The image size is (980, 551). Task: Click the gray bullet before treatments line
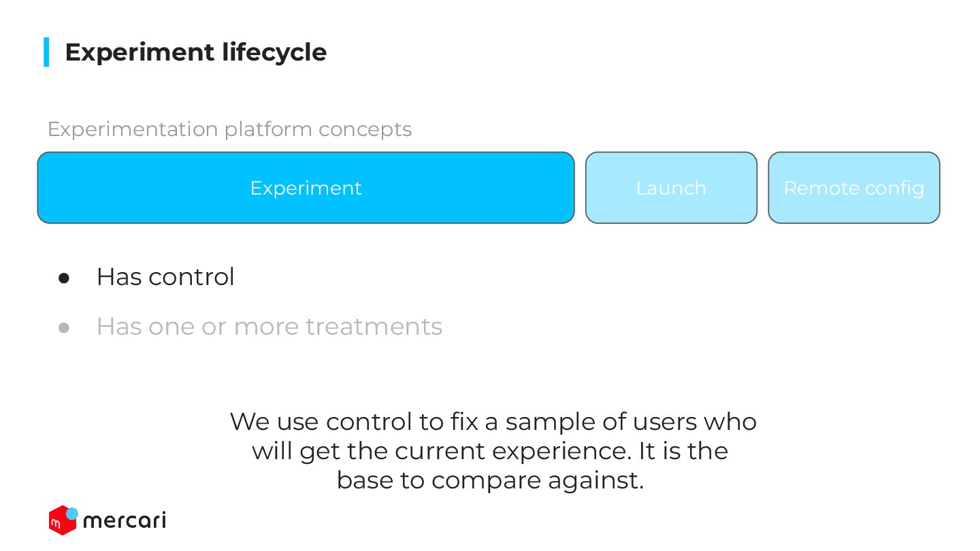65,327
